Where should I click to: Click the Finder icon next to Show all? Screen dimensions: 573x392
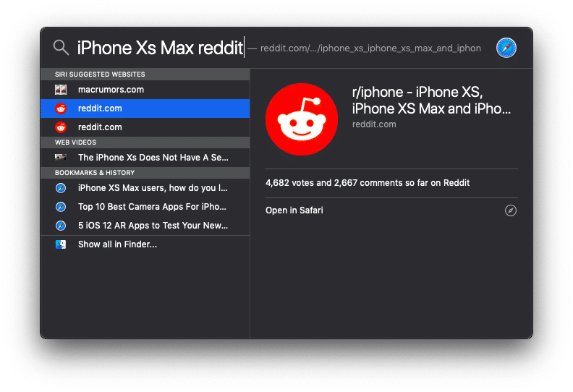click(61, 244)
